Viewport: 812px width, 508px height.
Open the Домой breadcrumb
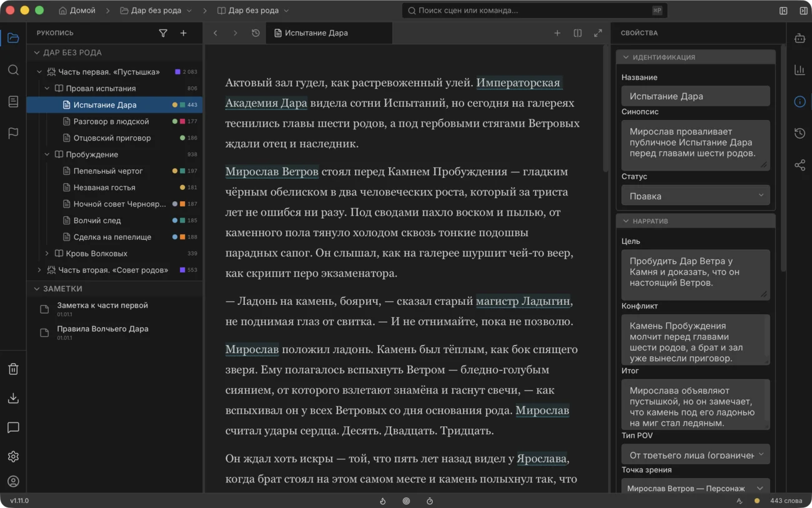tap(77, 11)
